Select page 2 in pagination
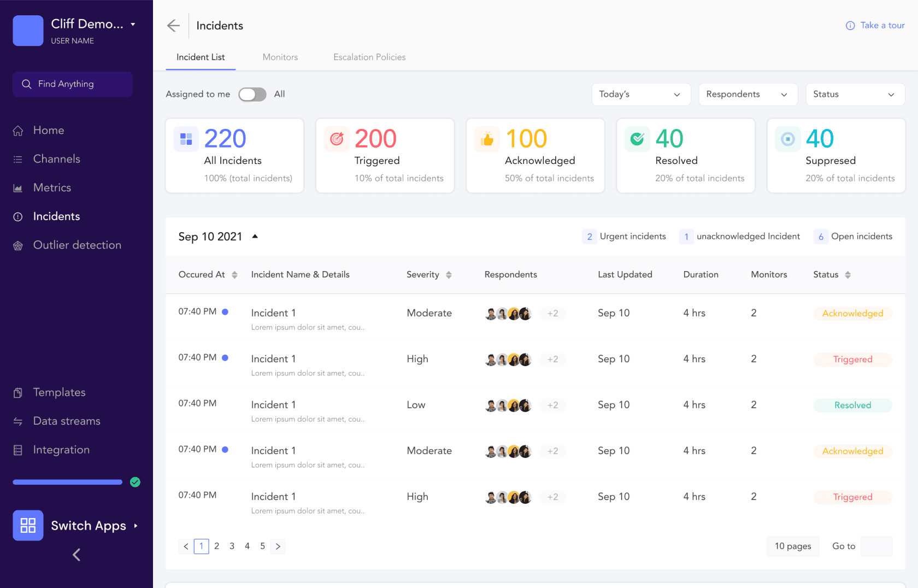Image resolution: width=918 pixels, height=588 pixels. point(217,546)
